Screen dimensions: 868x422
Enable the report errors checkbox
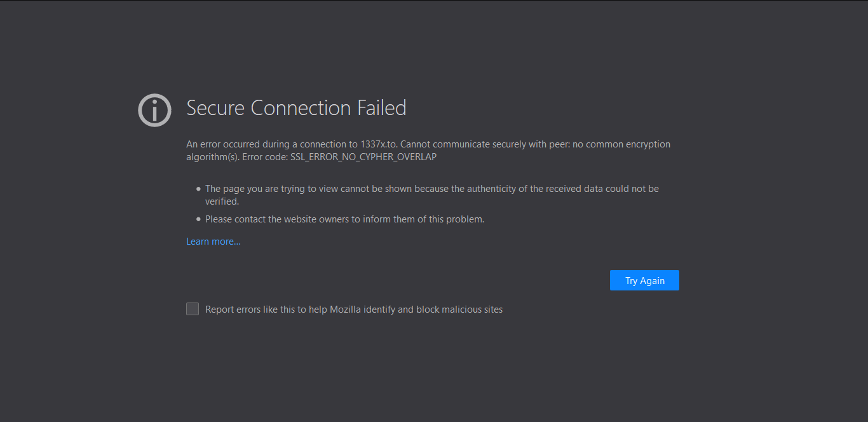point(193,309)
